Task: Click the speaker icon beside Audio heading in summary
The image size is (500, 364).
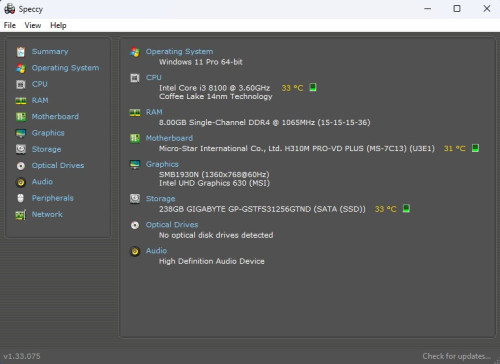Action: [x=135, y=251]
